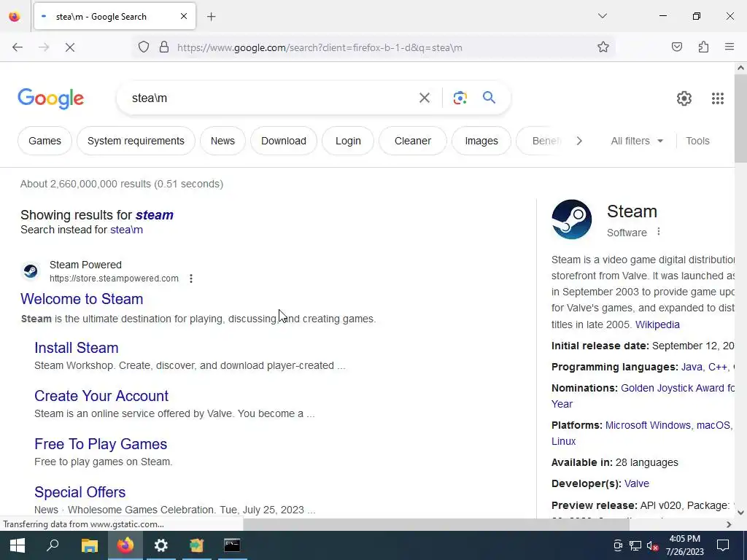Click the muted volume tray icon
The width and height of the screenshot is (747, 560).
tap(653, 545)
